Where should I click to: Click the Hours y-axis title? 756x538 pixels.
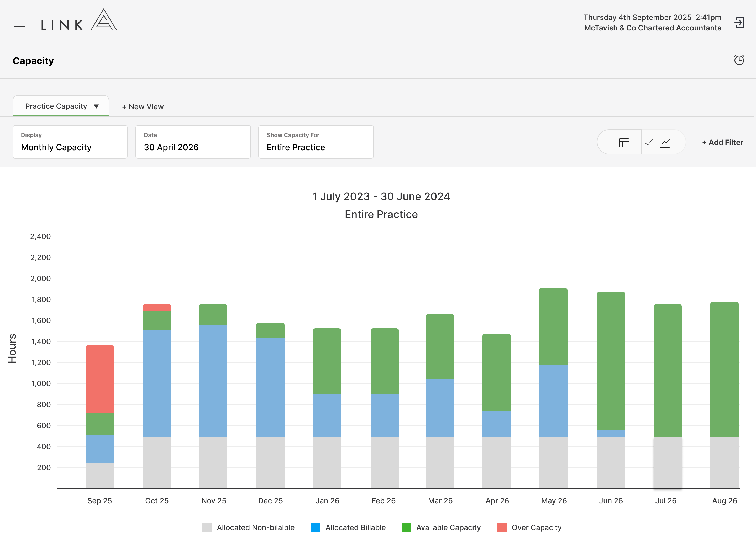12,349
